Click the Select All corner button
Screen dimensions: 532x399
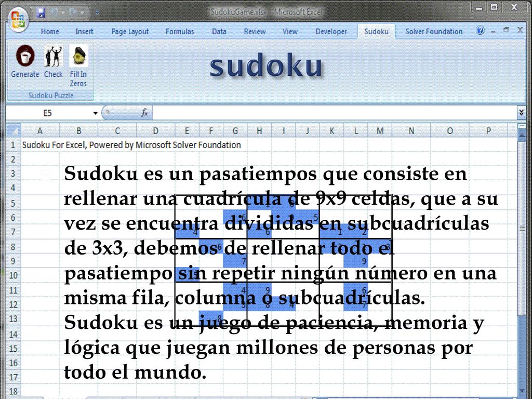[14, 130]
